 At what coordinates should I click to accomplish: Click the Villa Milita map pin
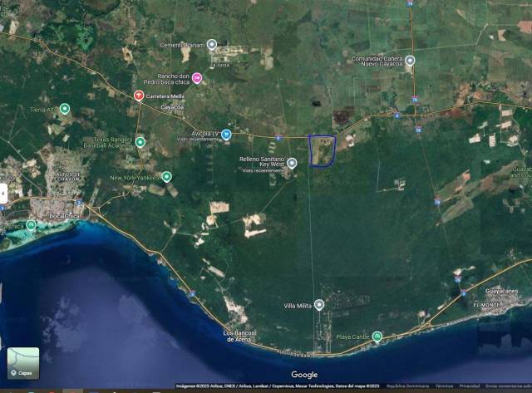tap(318, 305)
